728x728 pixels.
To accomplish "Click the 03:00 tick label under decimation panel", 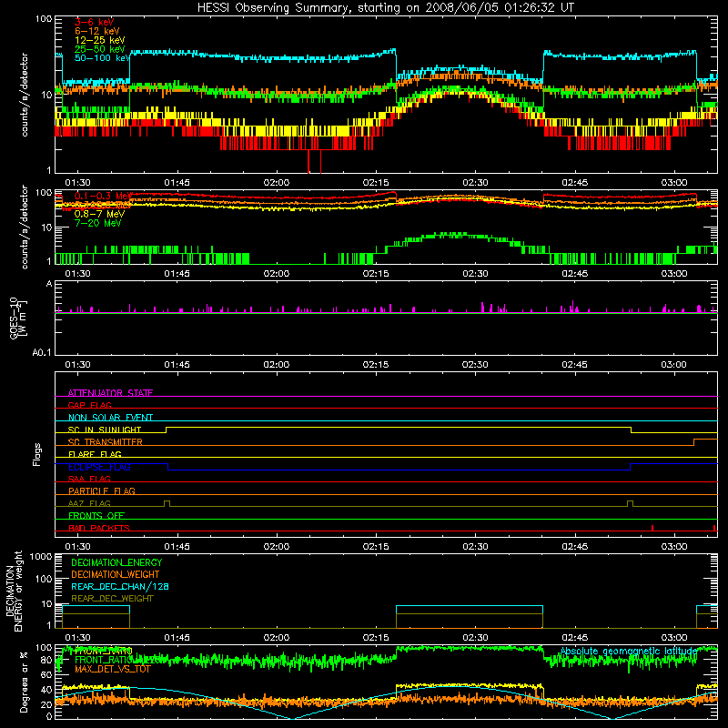I will 673,638.
